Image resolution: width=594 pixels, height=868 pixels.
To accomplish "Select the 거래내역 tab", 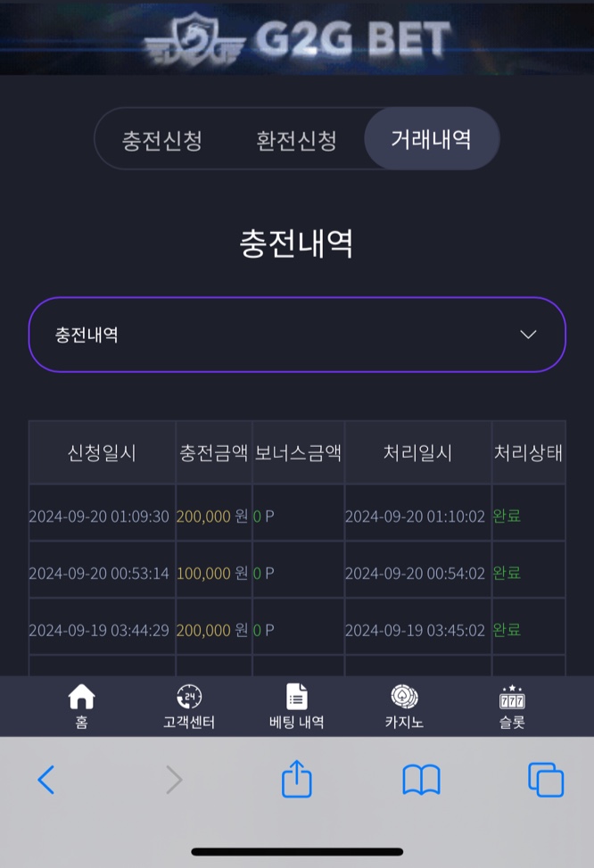I will click(432, 138).
